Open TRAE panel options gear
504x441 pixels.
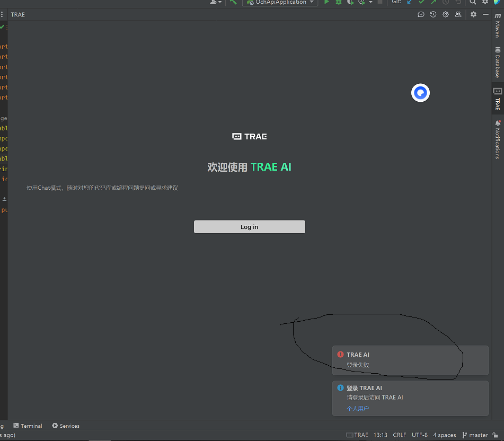[x=473, y=14]
